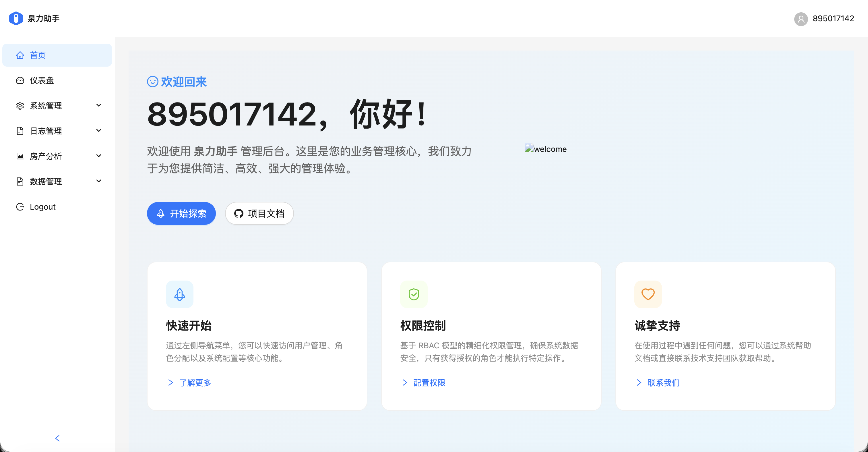Click the rocket icon in 快速开始 card
This screenshot has width=868, height=452.
click(x=179, y=294)
